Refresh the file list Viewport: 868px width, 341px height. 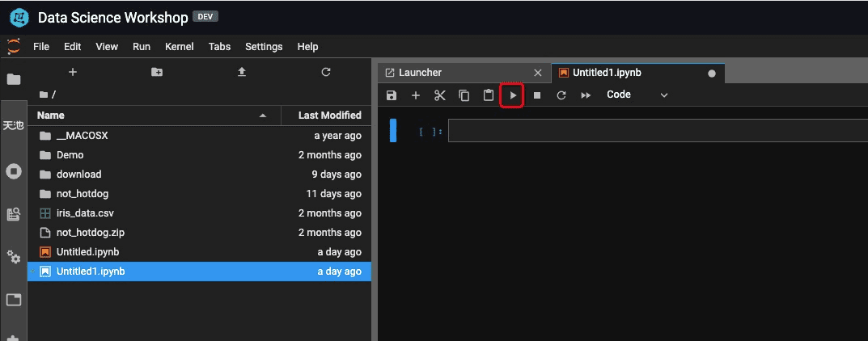coord(326,72)
